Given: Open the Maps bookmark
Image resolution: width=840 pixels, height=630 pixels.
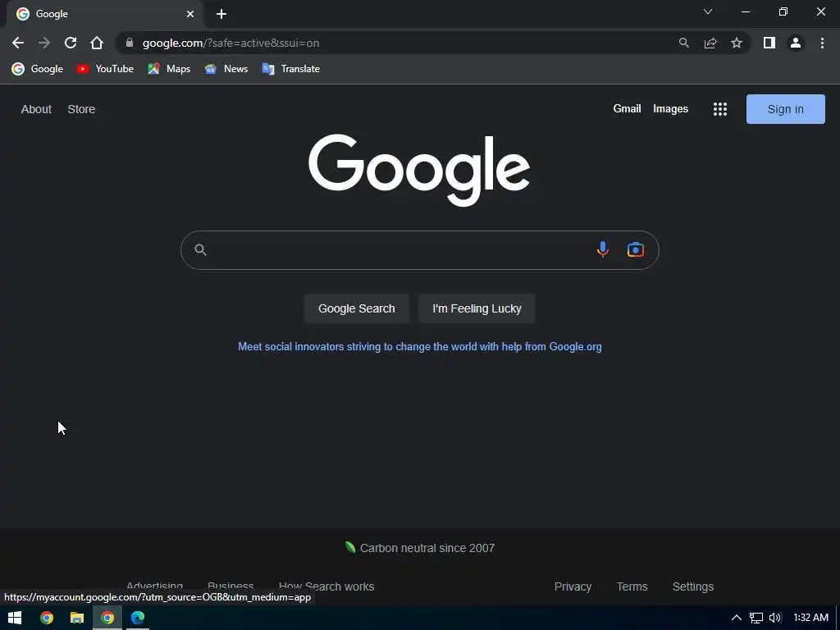Looking at the screenshot, I should [169, 69].
